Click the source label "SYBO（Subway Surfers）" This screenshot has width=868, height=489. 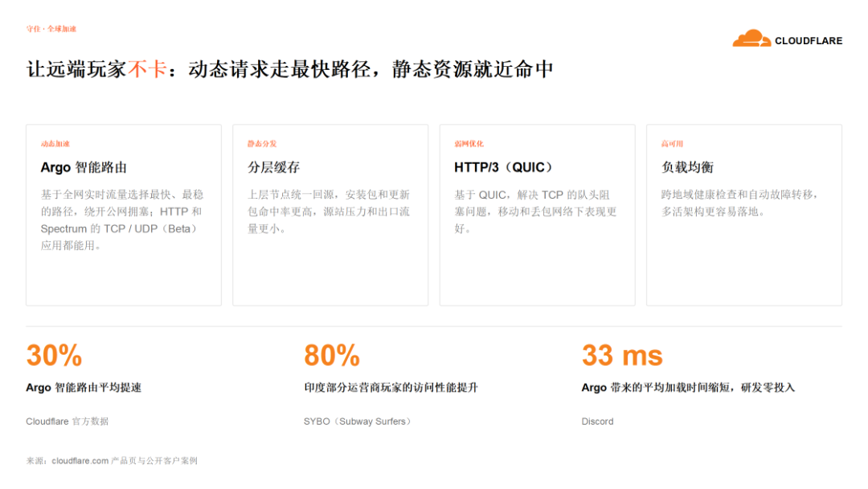pos(357,421)
